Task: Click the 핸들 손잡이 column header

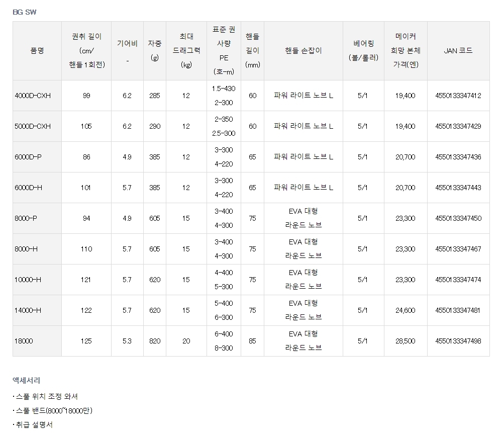Action: pyautogui.click(x=303, y=51)
